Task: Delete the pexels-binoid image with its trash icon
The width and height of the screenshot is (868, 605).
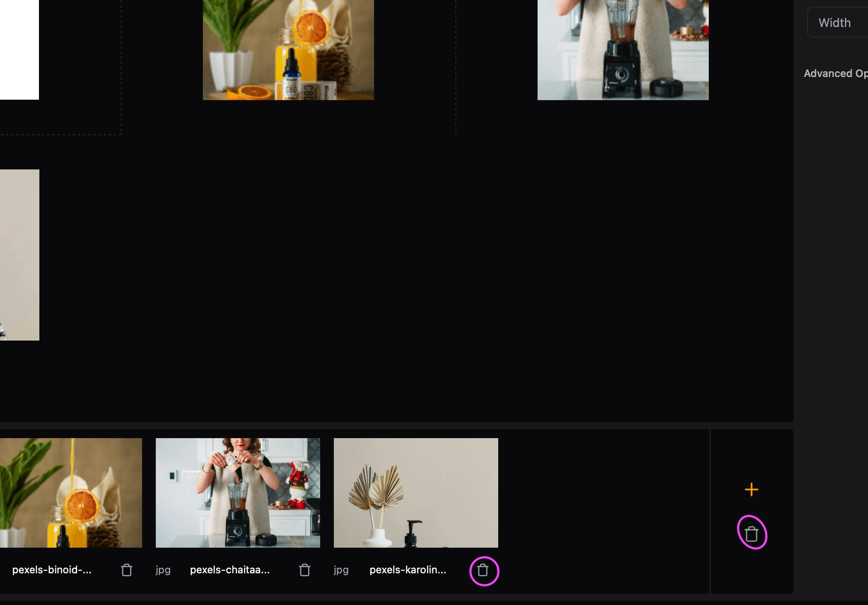Action: pyautogui.click(x=126, y=570)
